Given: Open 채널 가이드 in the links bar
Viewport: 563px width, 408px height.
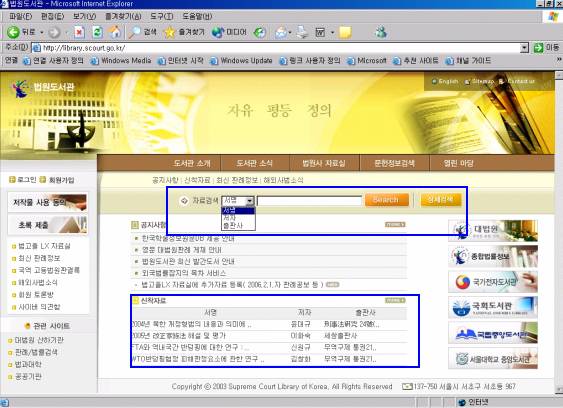Looking at the screenshot, I should (x=468, y=61).
